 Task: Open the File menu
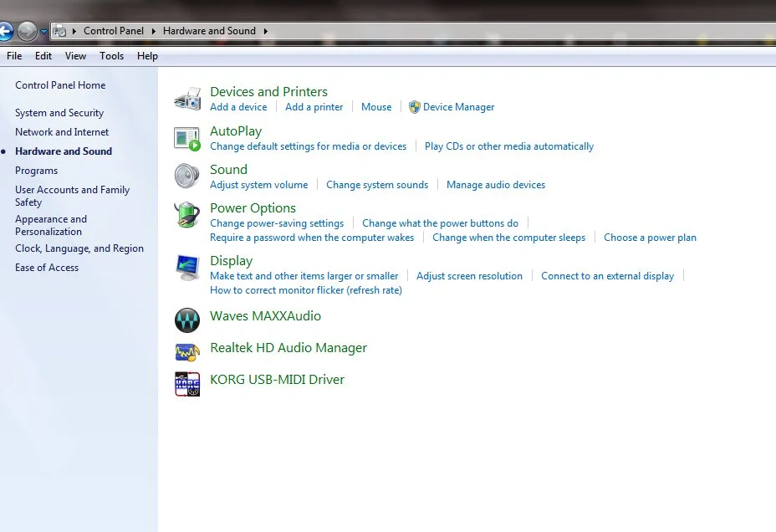14,56
